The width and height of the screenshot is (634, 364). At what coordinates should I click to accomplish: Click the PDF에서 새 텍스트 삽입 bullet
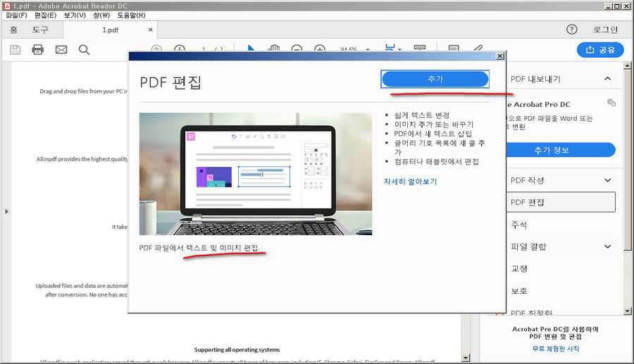pyautogui.click(x=433, y=134)
